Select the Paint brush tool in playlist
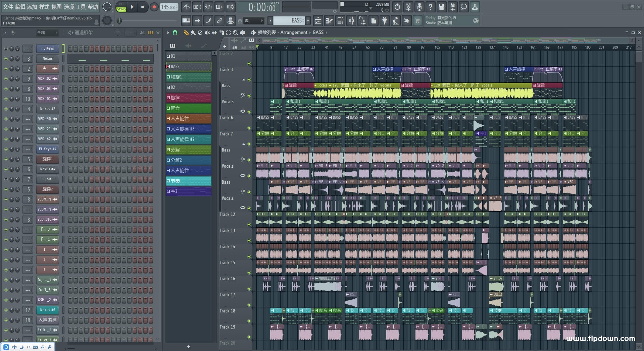 tap(193, 33)
